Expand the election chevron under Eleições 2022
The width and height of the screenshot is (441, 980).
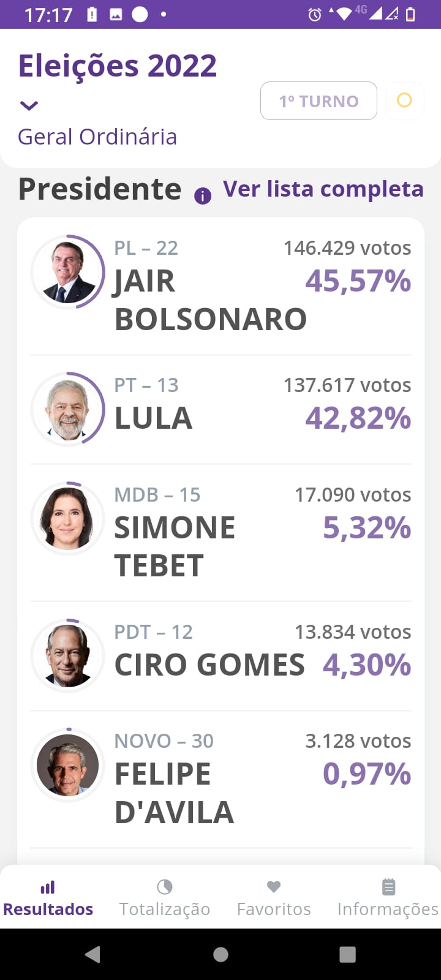click(29, 105)
